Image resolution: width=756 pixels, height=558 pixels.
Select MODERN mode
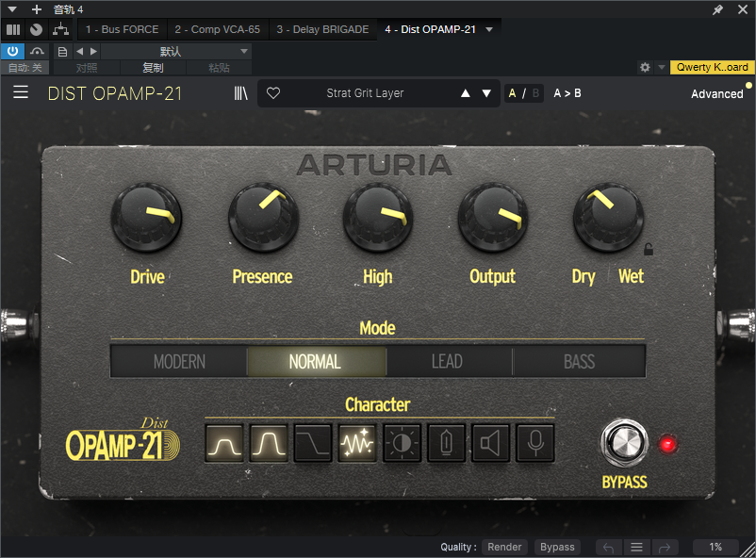179,361
